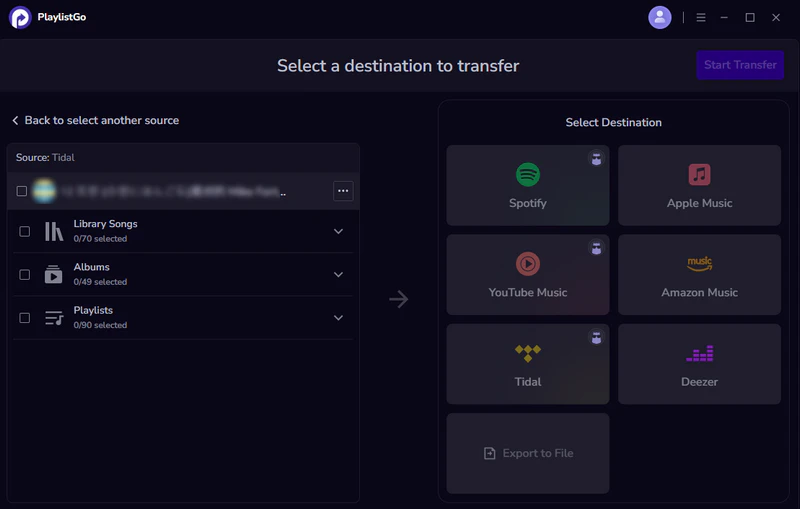The height and width of the screenshot is (509, 800).
Task: Click the Export to File option
Action: coord(528,453)
